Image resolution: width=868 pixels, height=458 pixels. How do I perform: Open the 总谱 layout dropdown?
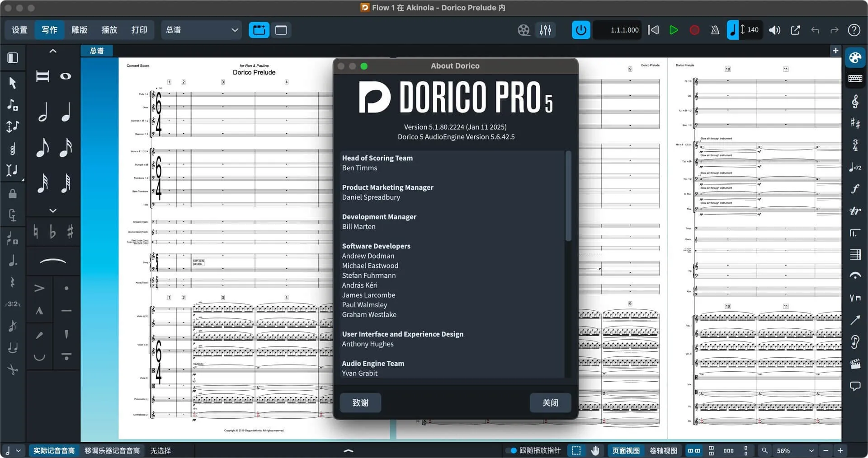click(x=201, y=30)
